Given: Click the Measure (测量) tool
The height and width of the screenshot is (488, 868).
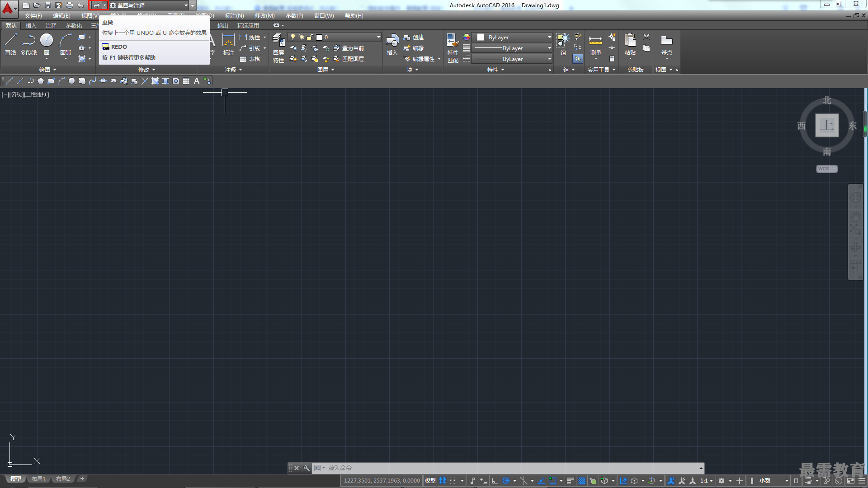Looking at the screenshot, I should (x=595, y=44).
